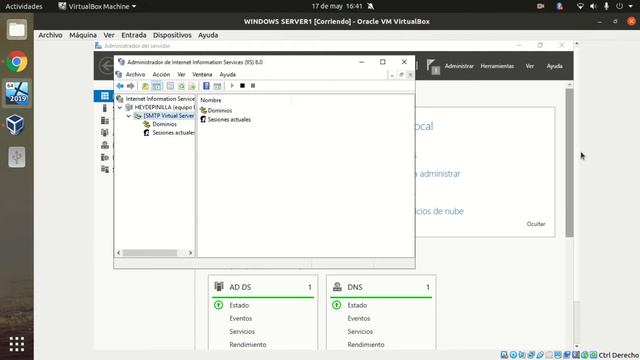Launch Google Chrome from Ubuntu dock

(17, 62)
